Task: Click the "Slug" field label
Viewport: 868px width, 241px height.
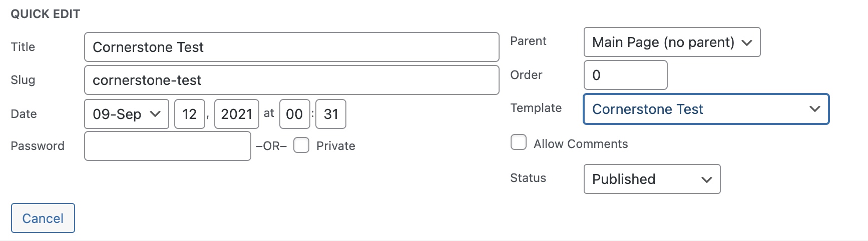Action: (23, 80)
